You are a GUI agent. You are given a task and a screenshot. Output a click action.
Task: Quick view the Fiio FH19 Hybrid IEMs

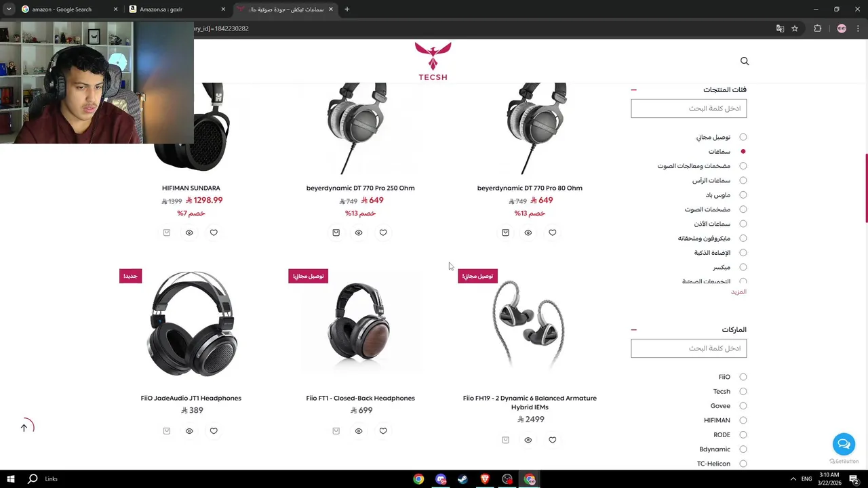click(x=528, y=440)
